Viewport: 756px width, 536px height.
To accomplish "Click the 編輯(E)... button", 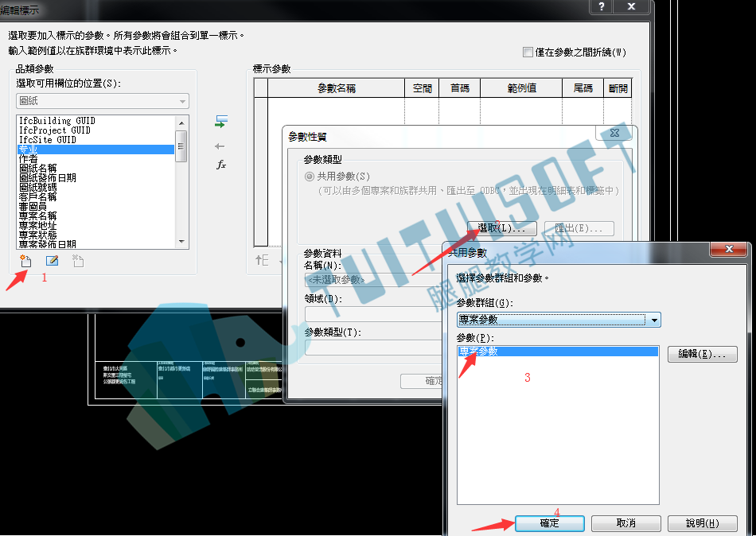I will point(702,354).
